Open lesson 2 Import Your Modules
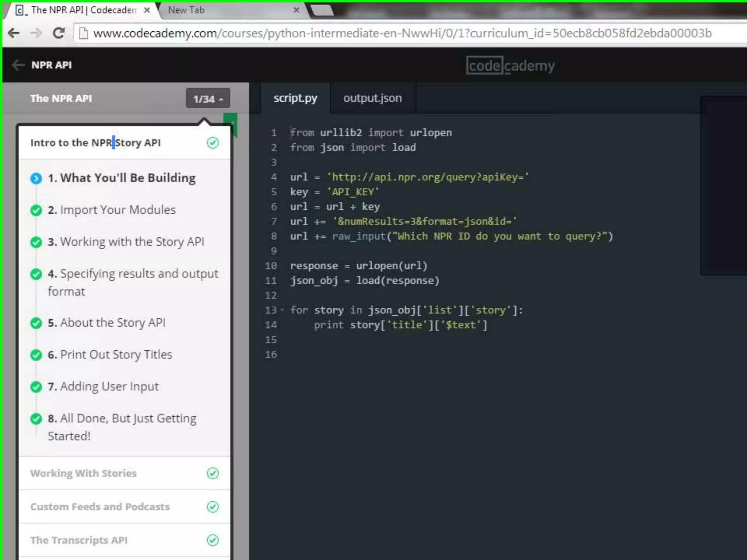Screen dimensions: 747x560 tap(112, 210)
